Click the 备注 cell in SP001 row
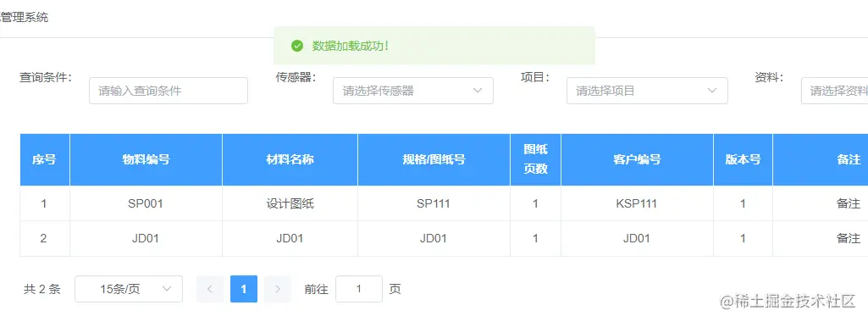 point(821,203)
